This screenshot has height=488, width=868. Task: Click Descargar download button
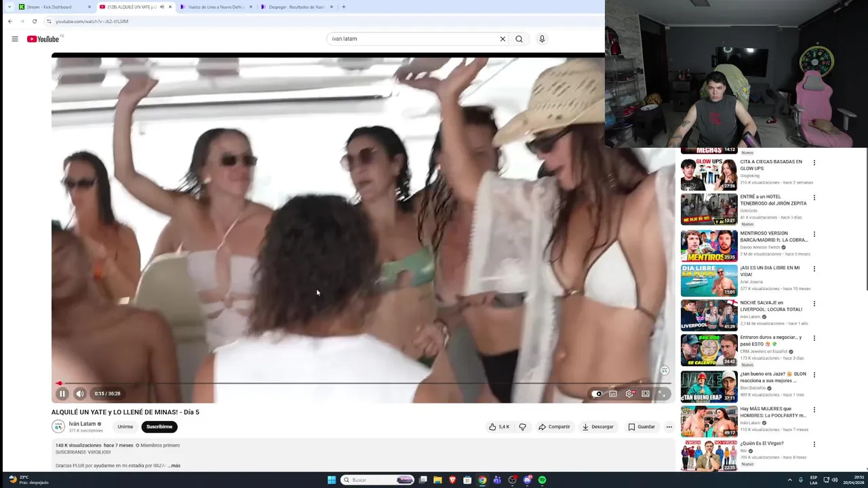pyautogui.click(x=598, y=427)
